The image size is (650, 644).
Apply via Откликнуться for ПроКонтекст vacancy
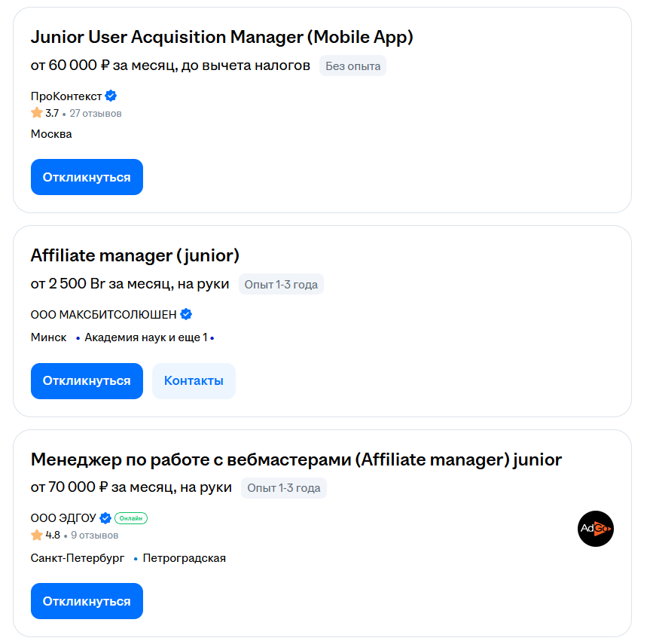87,177
